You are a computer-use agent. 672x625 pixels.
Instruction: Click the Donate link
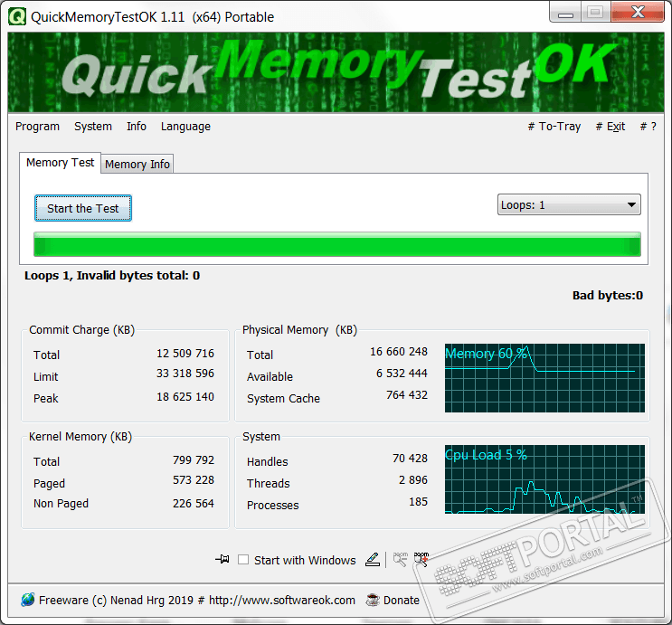[402, 600]
